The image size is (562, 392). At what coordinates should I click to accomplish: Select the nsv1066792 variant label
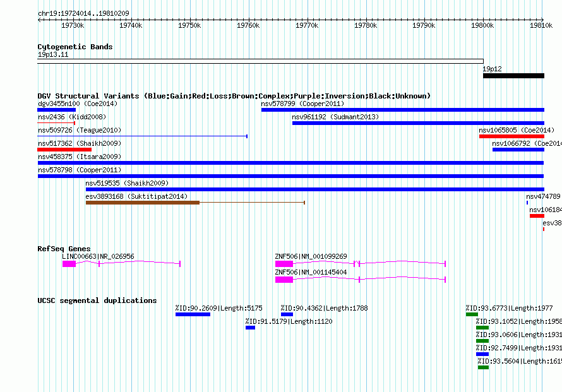527,143
